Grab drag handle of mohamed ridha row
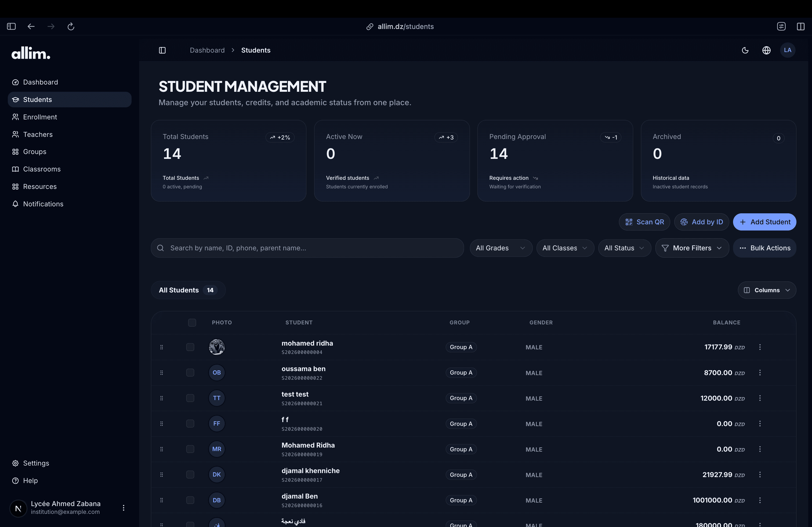Image resolution: width=812 pixels, height=527 pixels. [162, 347]
